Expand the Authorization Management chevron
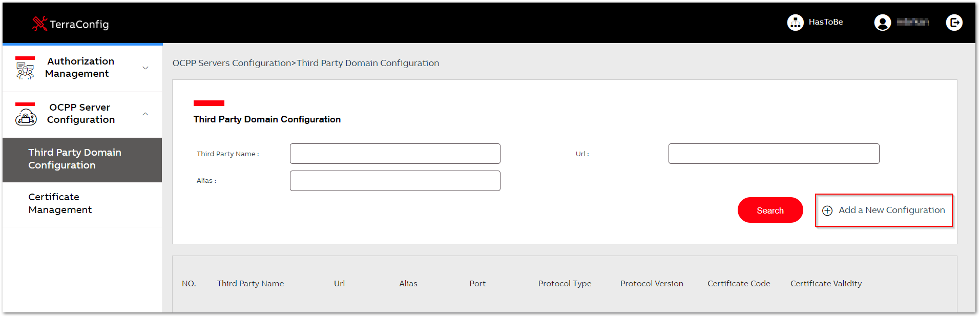The width and height of the screenshot is (980, 317). pyautogui.click(x=145, y=68)
